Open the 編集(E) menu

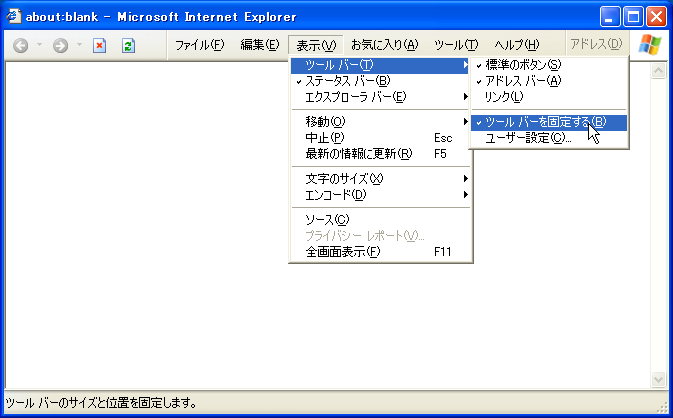[x=260, y=45]
